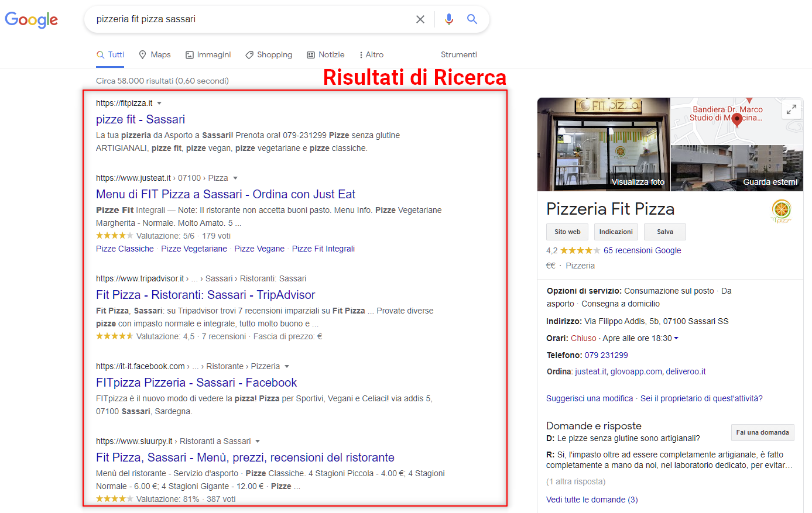Click the Indicazioni directions button
812x513 pixels.
616,232
